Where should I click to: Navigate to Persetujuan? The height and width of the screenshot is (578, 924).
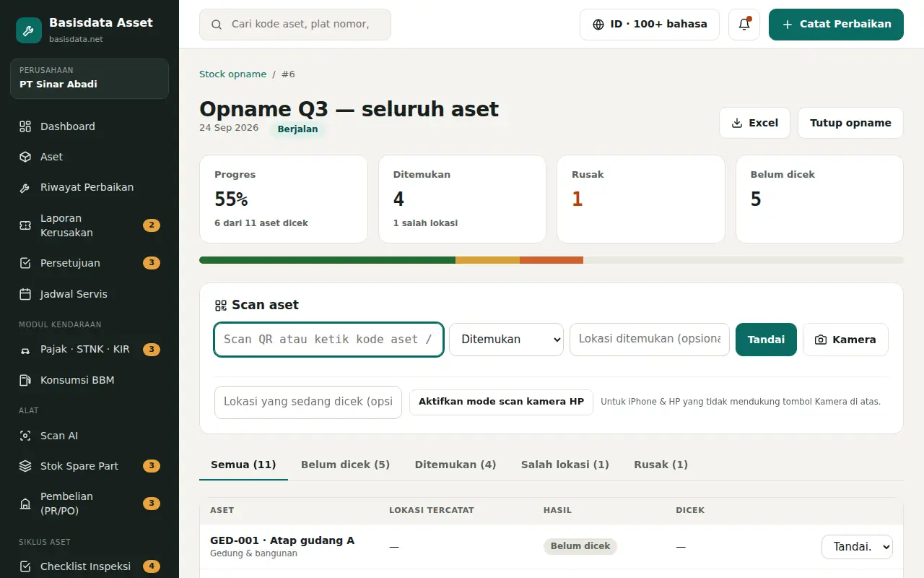(90, 263)
